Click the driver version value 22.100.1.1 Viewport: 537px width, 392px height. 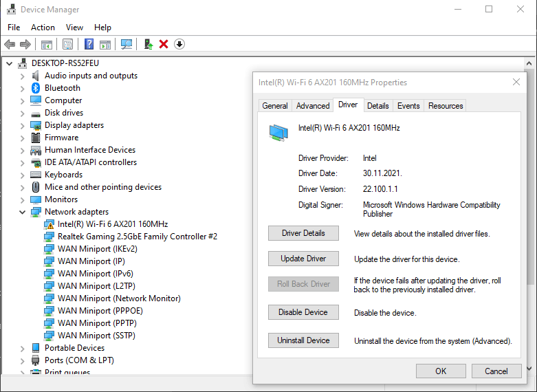tap(380, 189)
